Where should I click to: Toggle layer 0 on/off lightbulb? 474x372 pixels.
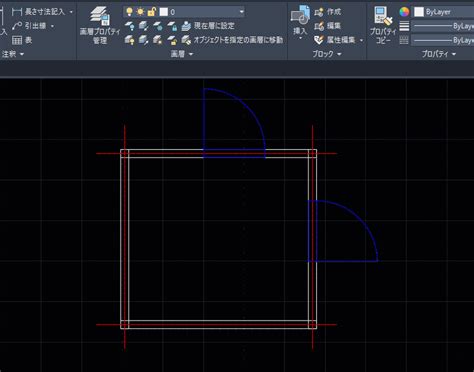(129, 12)
